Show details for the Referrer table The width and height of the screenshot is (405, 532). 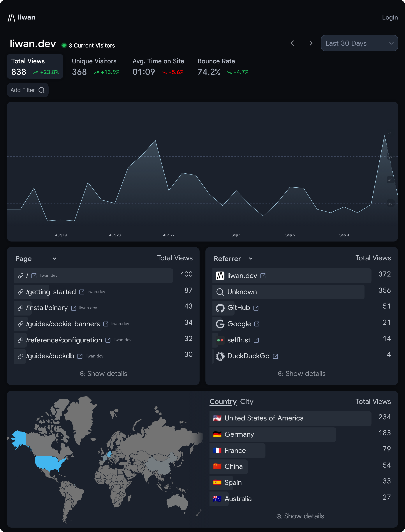302,374
